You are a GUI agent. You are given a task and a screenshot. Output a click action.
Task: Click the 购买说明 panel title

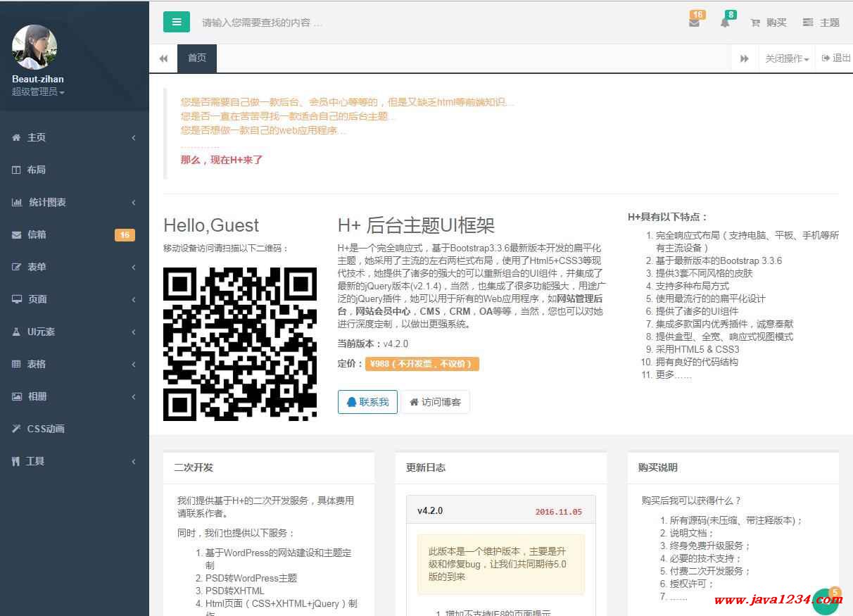(658, 467)
